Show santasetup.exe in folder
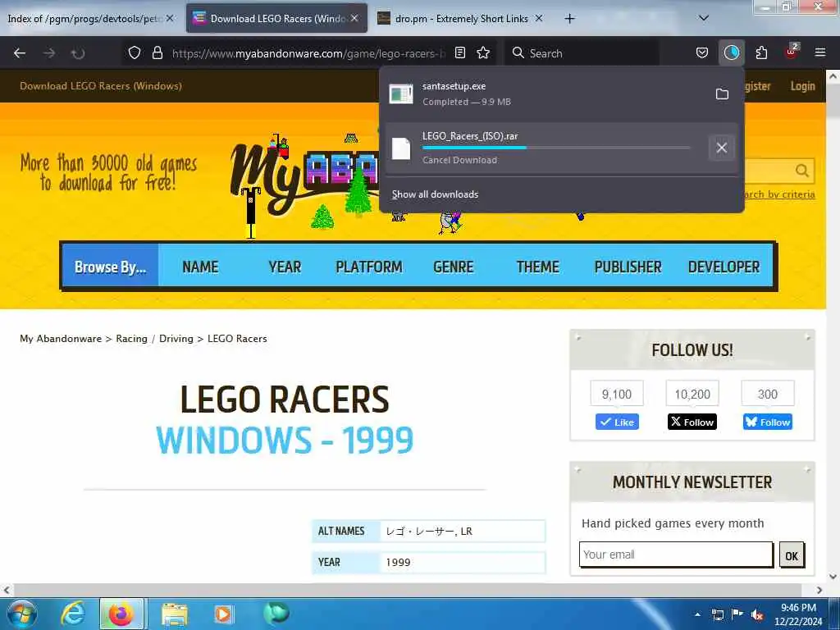Image resolution: width=840 pixels, height=630 pixels. (722, 94)
